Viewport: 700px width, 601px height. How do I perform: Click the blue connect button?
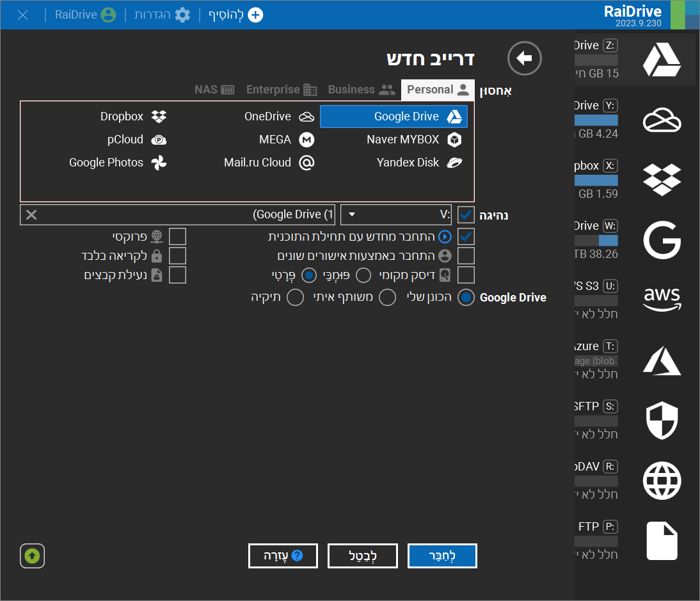443,556
